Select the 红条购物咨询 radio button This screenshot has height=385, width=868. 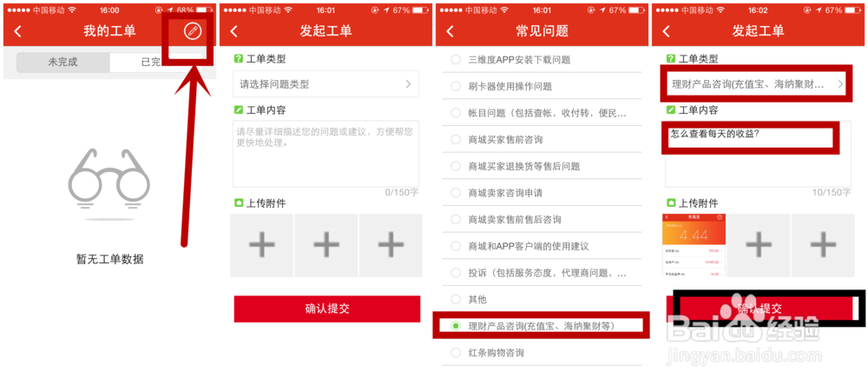click(456, 352)
